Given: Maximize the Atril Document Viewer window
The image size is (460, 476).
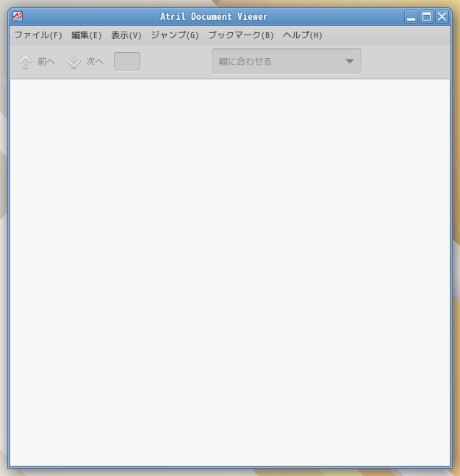Looking at the screenshot, I should click(x=427, y=17).
